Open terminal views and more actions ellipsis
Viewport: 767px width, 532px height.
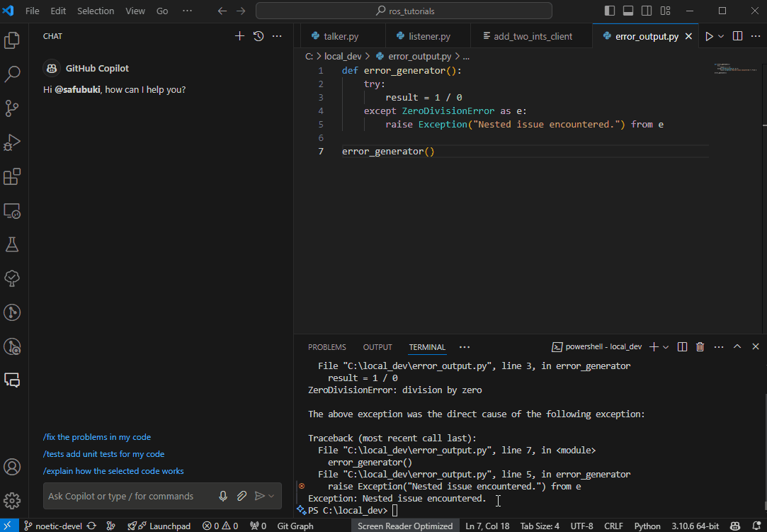point(719,346)
